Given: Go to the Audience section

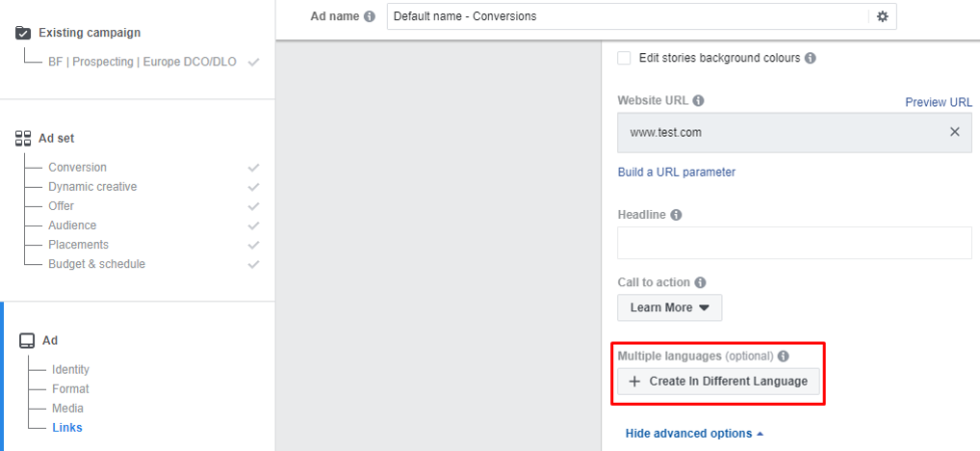Looking at the screenshot, I should click(x=72, y=225).
